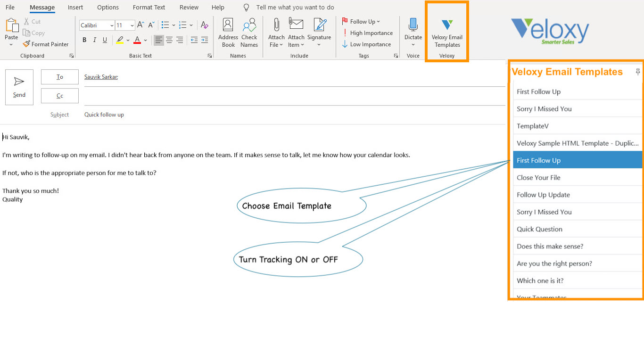Viewport: 644px width, 362px height.
Task: Toggle left text alignment
Action: coord(159,40)
